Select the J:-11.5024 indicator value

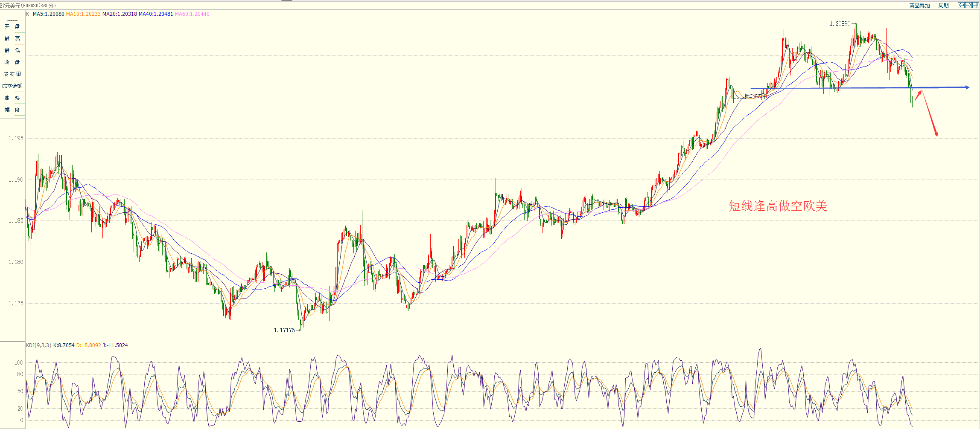click(x=115, y=345)
